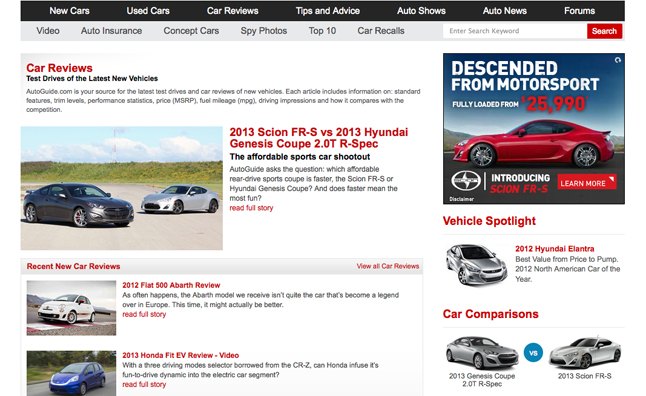
Task: Open 2013 Honda Fit EV Review headline
Action: [x=180, y=355]
